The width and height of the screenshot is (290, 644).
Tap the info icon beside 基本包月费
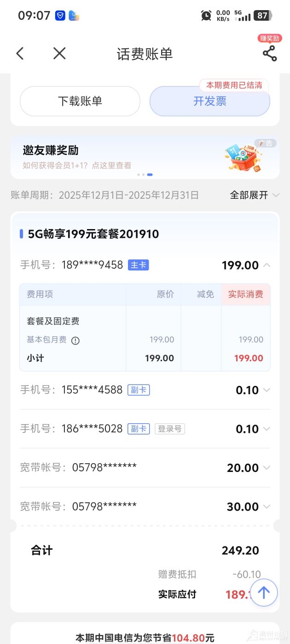[75, 340]
